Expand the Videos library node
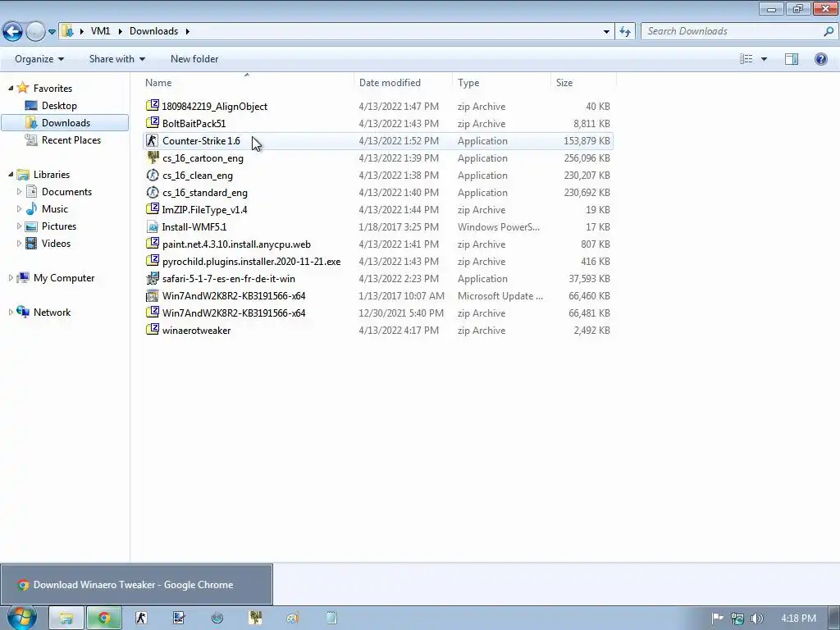Screen dimensions: 840x630 pos(20,243)
